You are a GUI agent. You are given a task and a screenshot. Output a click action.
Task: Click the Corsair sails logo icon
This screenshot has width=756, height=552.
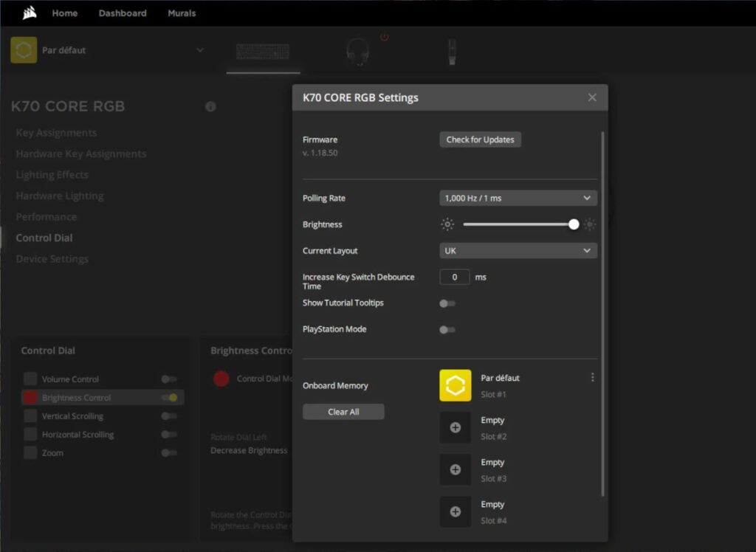point(30,13)
